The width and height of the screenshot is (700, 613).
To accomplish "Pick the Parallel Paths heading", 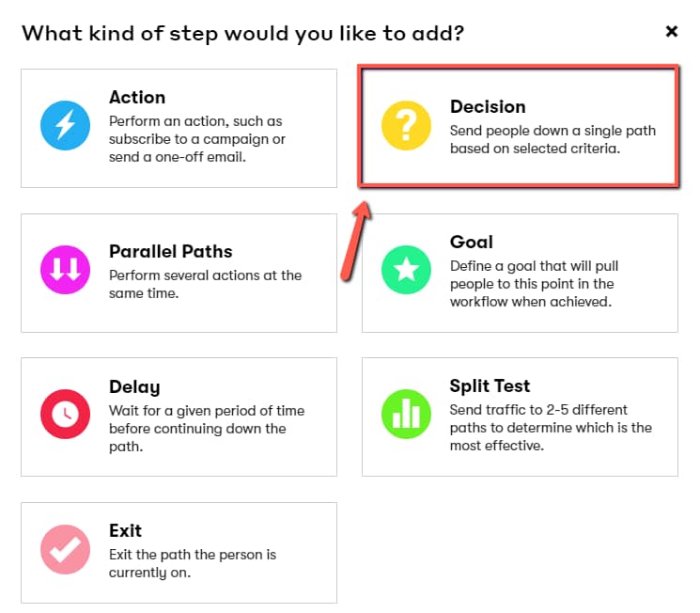I will (x=170, y=252).
